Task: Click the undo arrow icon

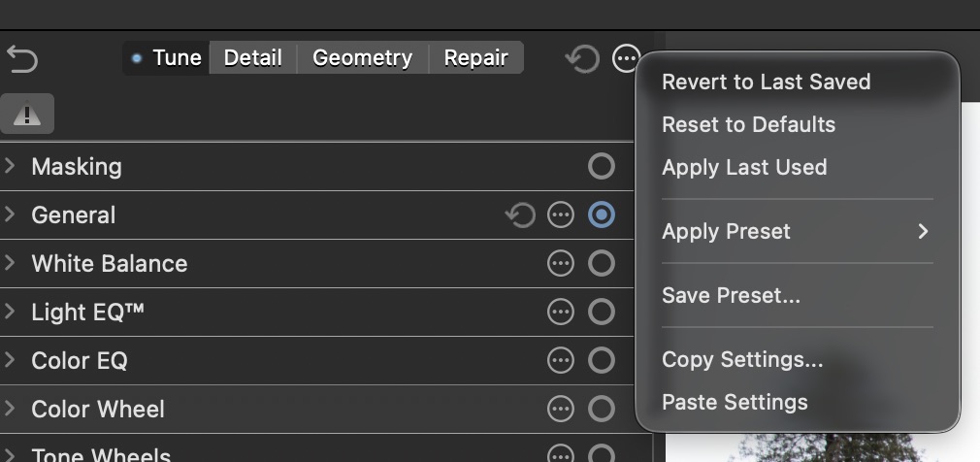Action: pyautogui.click(x=21, y=59)
